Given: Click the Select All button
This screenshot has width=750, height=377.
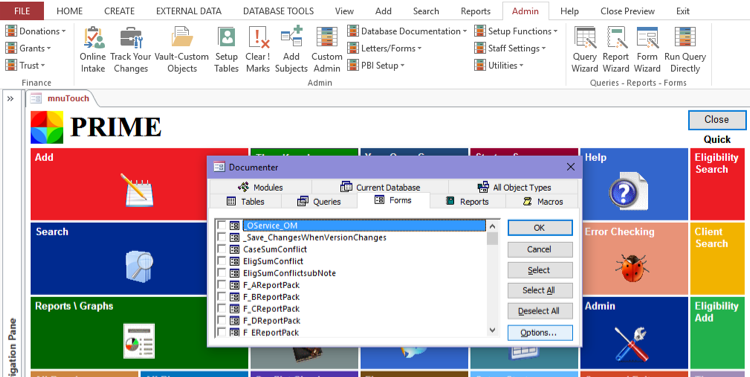Looking at the screenshot, I should coord(540,290).
